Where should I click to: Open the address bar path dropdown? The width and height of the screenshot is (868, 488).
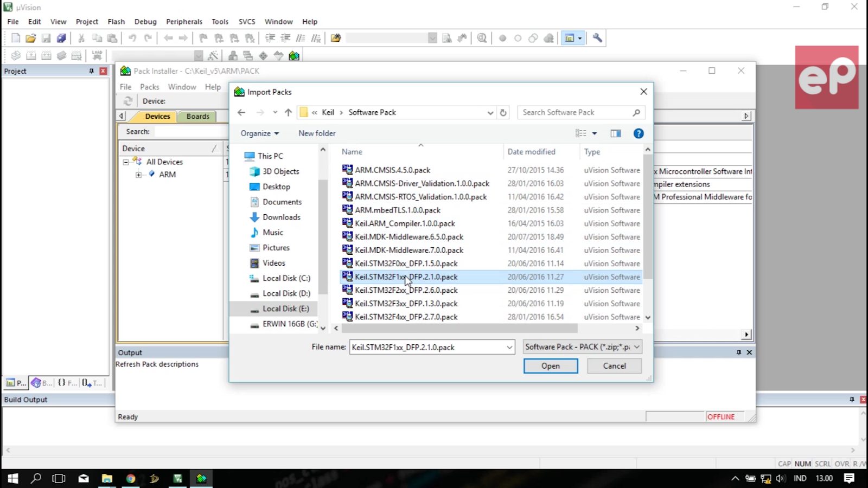490,113
